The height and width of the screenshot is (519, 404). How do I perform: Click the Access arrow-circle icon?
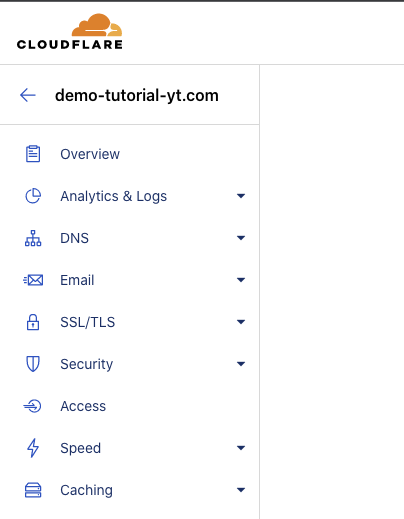tap(32, 406)
